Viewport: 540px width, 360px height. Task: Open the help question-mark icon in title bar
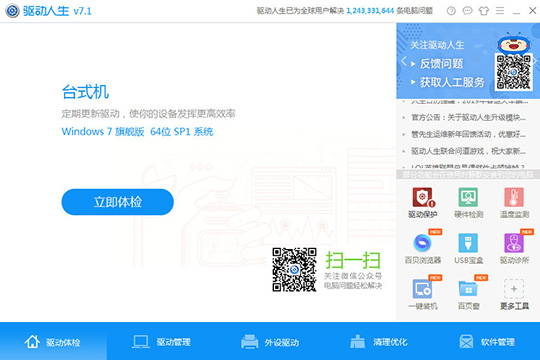pyautogui.click(x=451, y=11)
